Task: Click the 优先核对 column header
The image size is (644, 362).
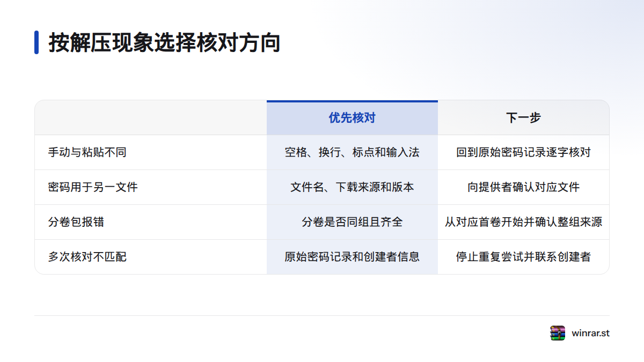Action: point(352,118)
